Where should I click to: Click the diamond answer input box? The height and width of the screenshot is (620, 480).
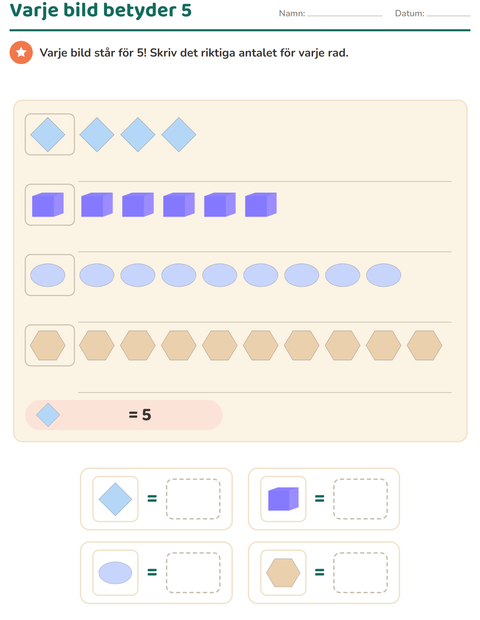click(193, 499)
